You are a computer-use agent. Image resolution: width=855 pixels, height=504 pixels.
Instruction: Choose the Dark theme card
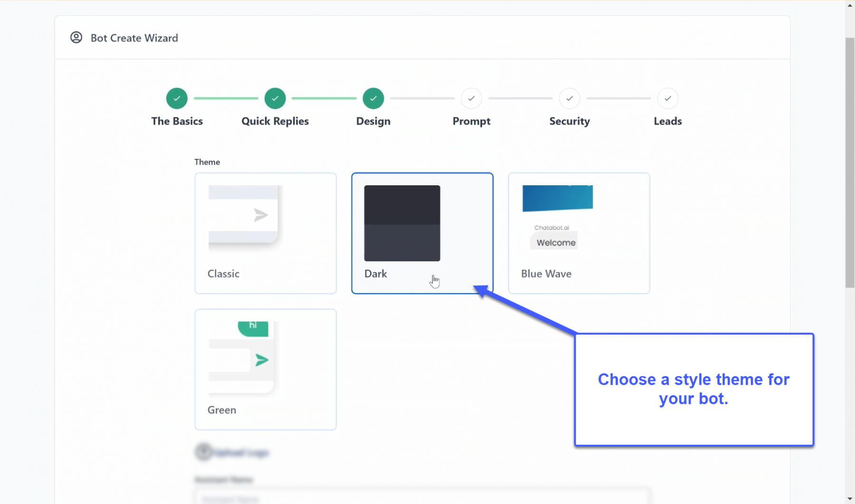pos(422,233)
